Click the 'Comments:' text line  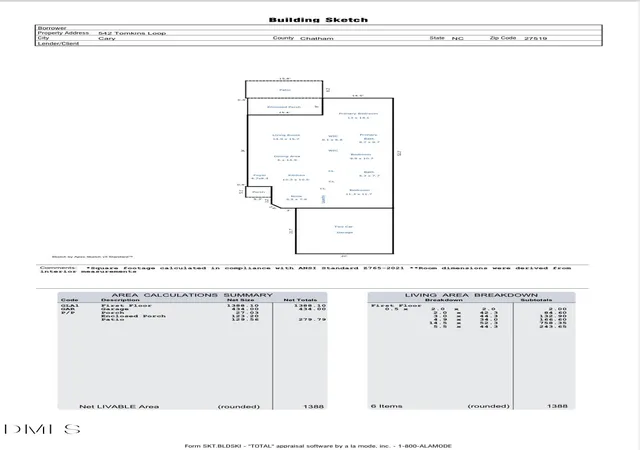coord(305,270)
